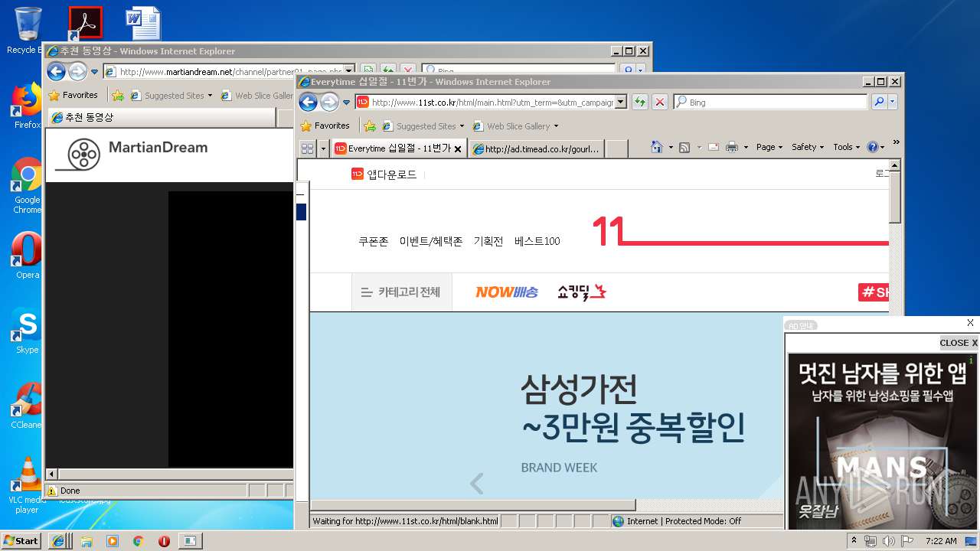This screenshot has height=551, width=980.
Task: Open a new blank tab
Action: tap(616, 148)
